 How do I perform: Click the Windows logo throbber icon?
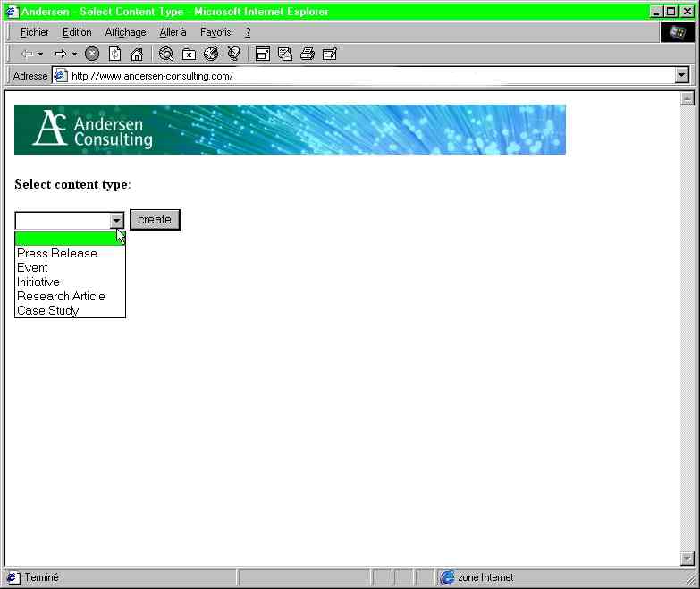click(678, 32)
